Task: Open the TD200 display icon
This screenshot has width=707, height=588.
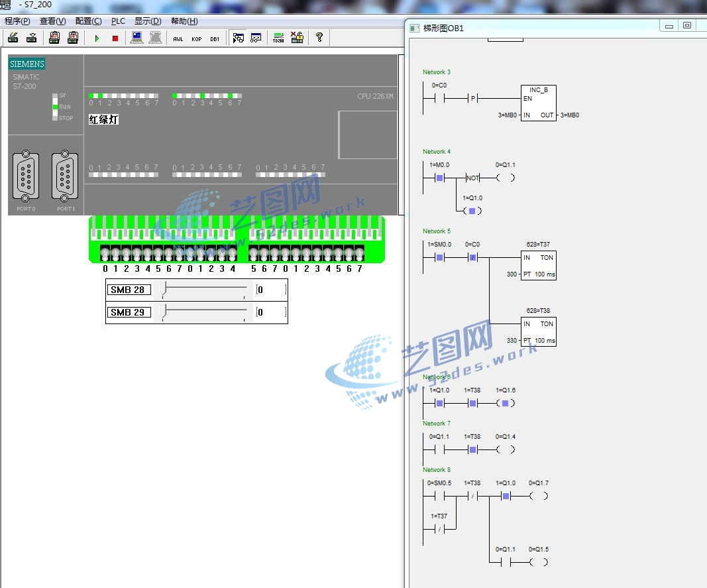Action: point(279,38)
